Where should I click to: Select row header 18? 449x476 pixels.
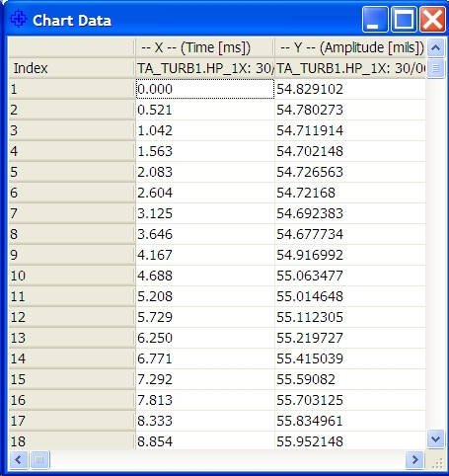click(72, 440)
